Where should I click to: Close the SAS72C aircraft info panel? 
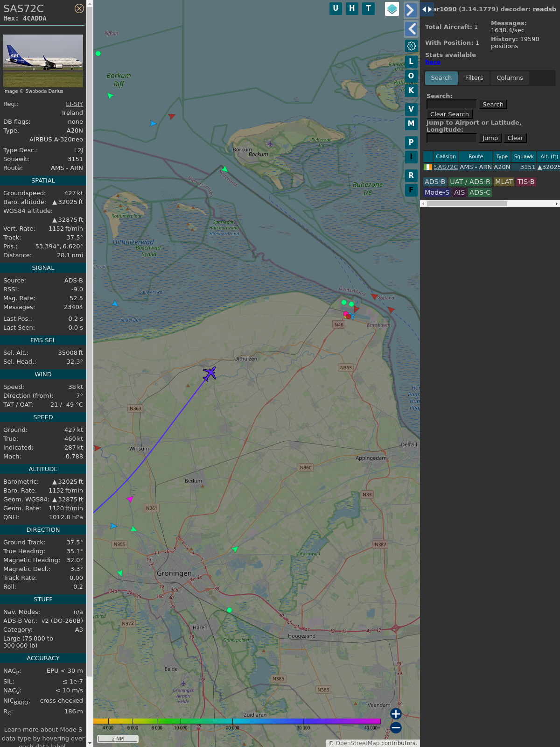click(79, 8)
